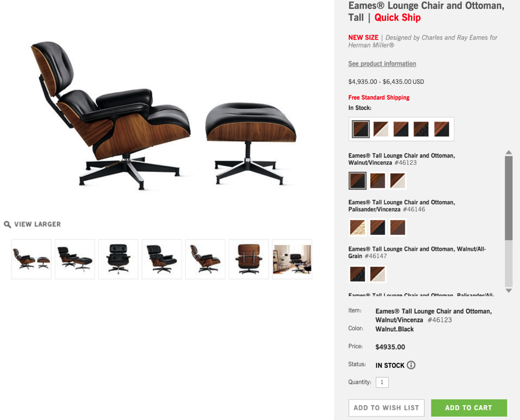Image resolution: width=520 pixels, height=420 pixels.
Task: Click the scroll down arrow in product list
Action: [x=509, y=290]
